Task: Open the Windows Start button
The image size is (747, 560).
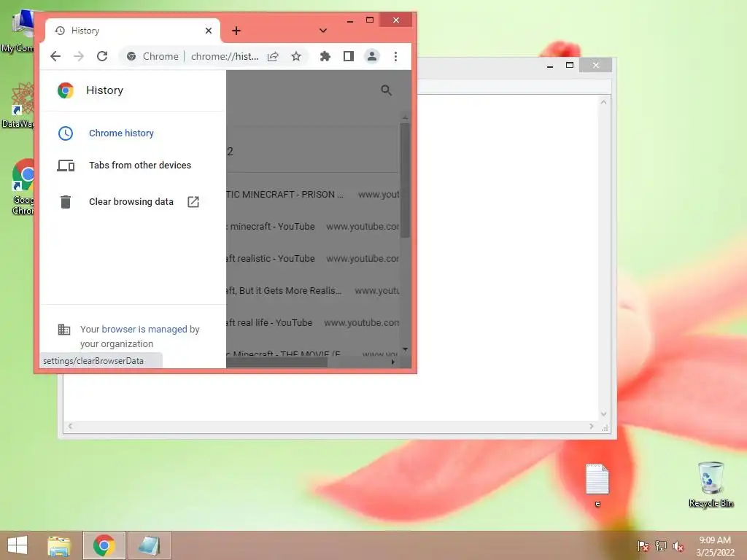Action: [18, 545]
